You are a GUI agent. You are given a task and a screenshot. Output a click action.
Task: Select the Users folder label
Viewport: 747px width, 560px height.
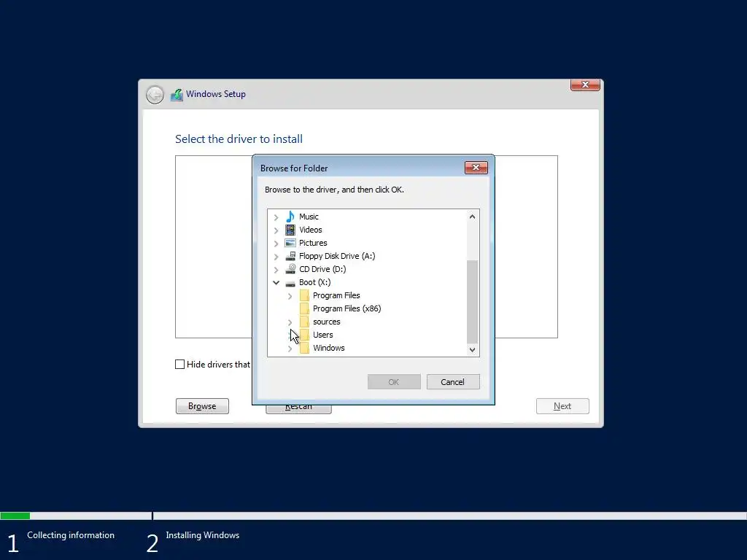pyautogui.click(x=323, y=335)
